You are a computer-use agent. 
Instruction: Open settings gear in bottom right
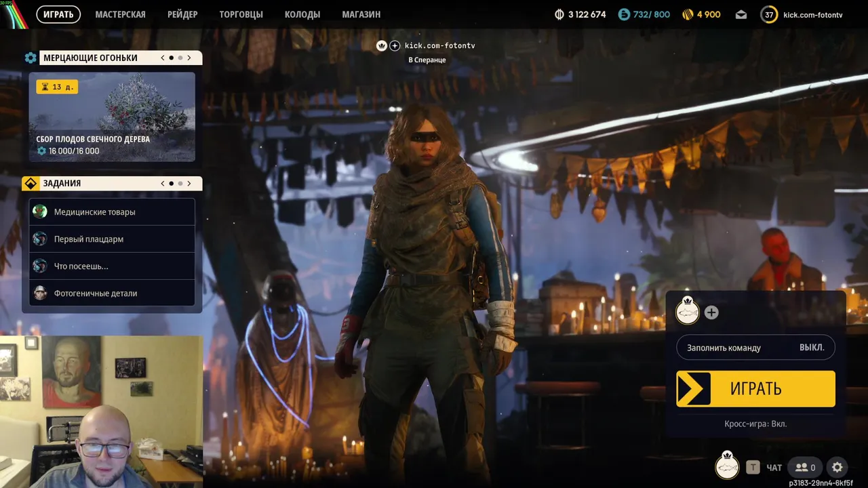tap(837, 467)
